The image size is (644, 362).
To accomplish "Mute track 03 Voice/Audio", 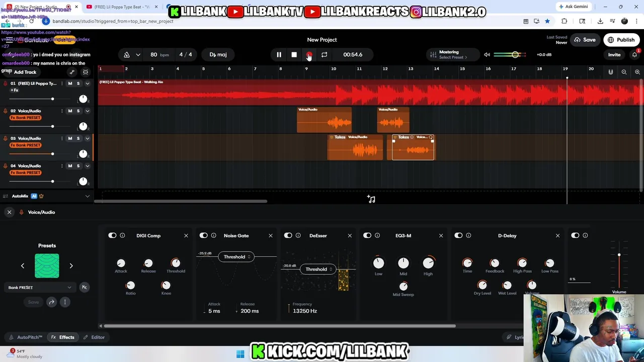I will [x=70, y=138].
